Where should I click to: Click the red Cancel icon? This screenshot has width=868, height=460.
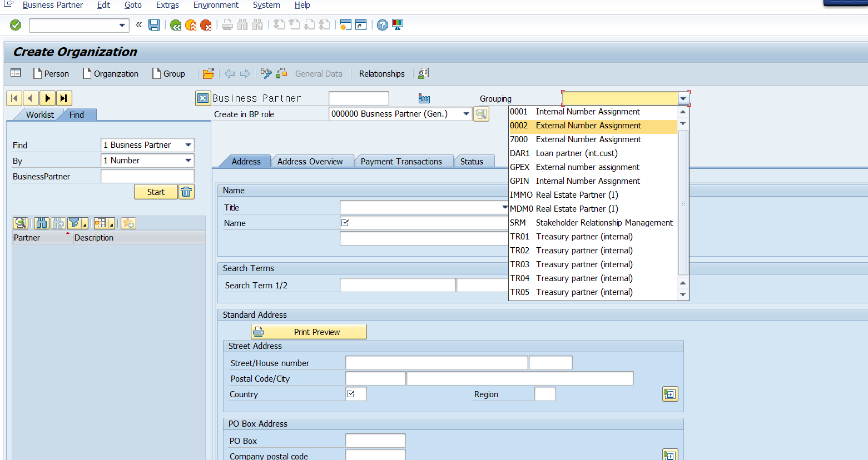pyautogui.click(x=206, y=25)
